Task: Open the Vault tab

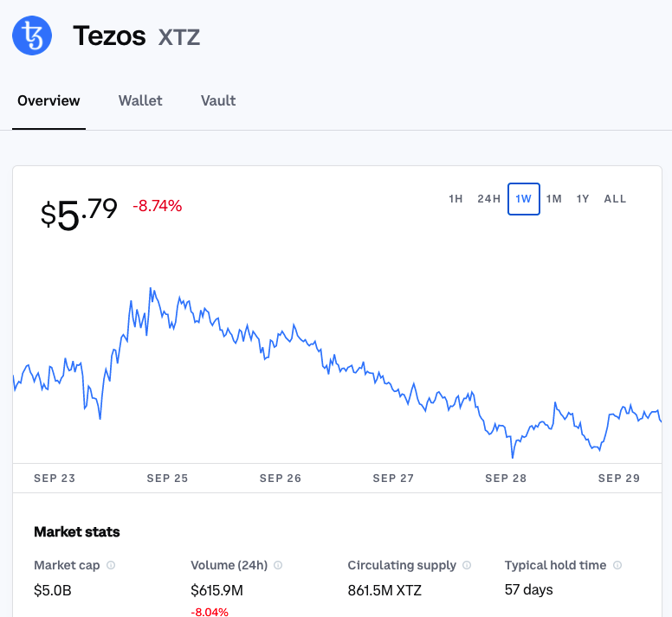Action: tap(218, 100)
